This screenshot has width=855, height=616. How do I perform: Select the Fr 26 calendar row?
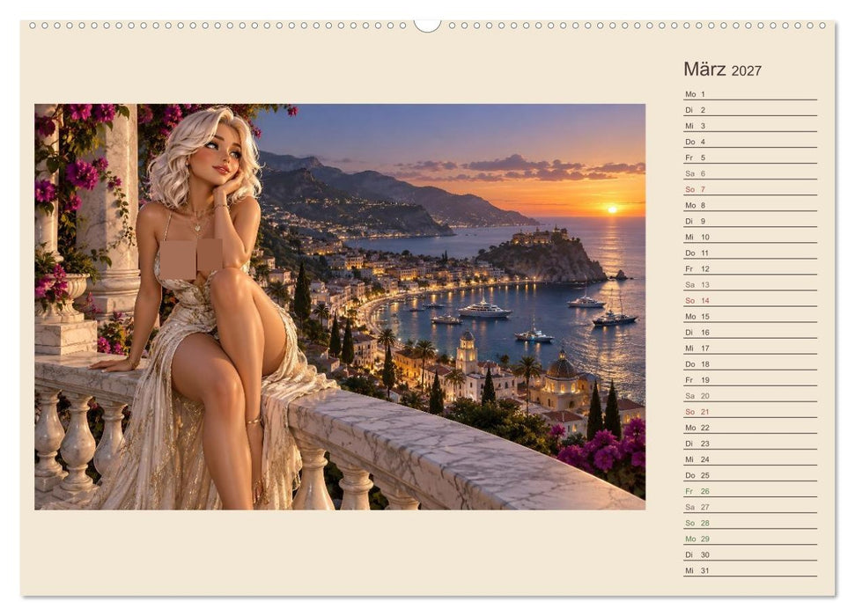pos(750,491)
